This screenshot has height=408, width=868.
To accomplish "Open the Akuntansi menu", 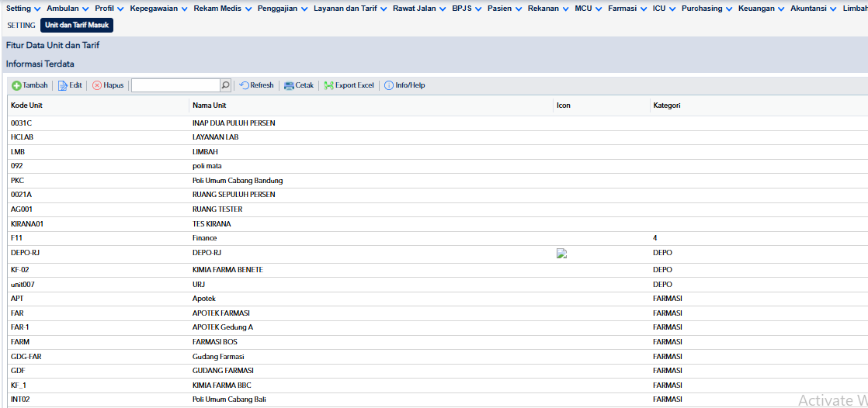I will [x=814, y=9].
